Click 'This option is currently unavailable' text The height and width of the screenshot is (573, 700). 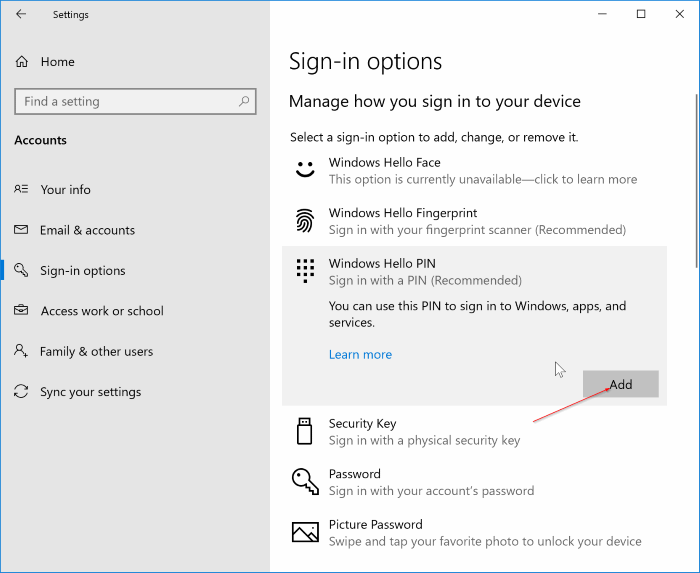pos(483,179)
